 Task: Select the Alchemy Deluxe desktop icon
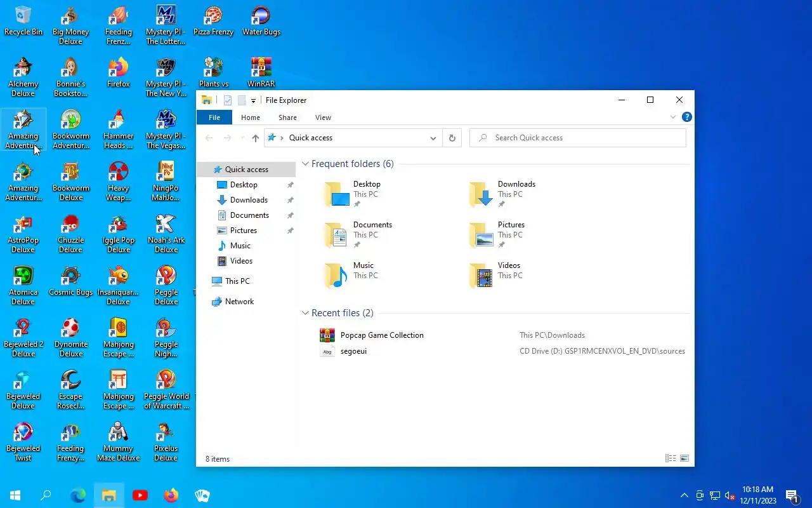coord(23,77)
